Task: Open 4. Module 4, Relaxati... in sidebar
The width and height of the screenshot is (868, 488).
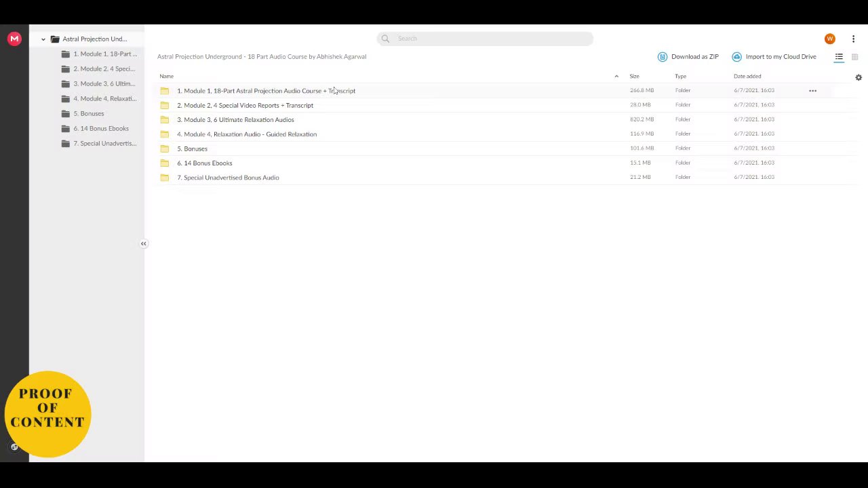Action: pos(105,99)
